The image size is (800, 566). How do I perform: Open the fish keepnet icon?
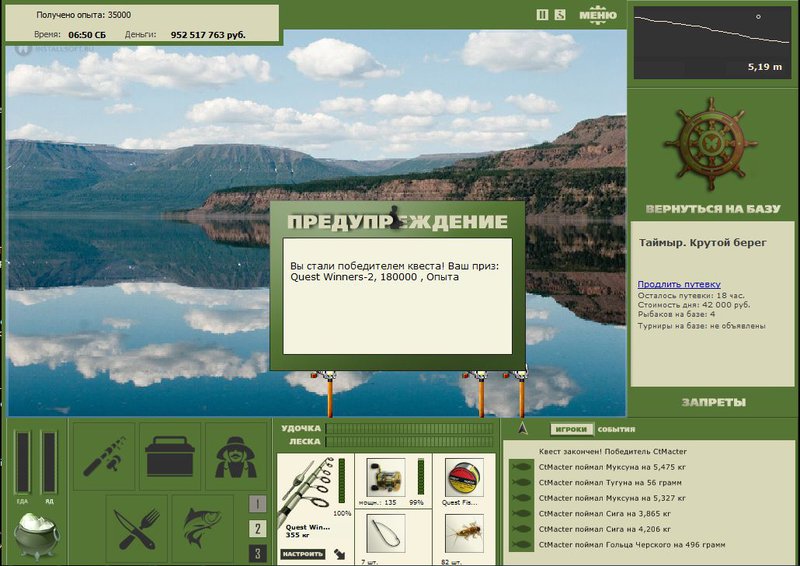click(203, 529)
